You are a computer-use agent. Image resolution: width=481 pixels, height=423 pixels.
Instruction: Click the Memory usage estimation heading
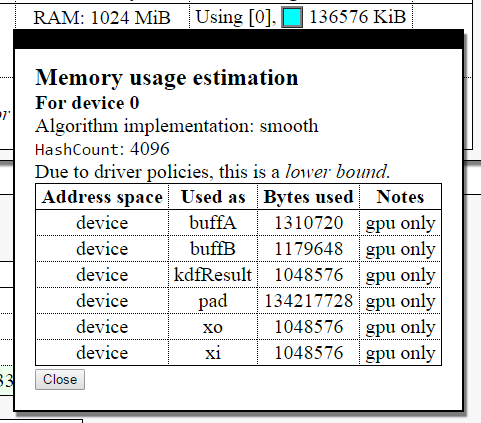(167, 78)
